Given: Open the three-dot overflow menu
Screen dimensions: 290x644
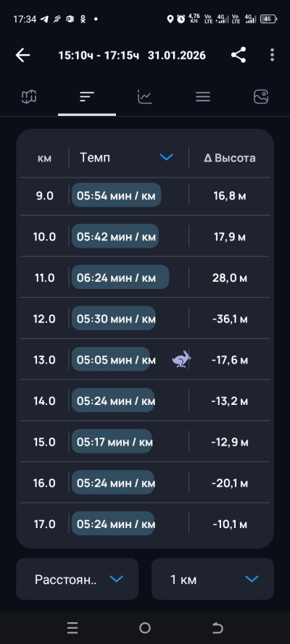Looking at the screenshot, I should coord(272,55).
